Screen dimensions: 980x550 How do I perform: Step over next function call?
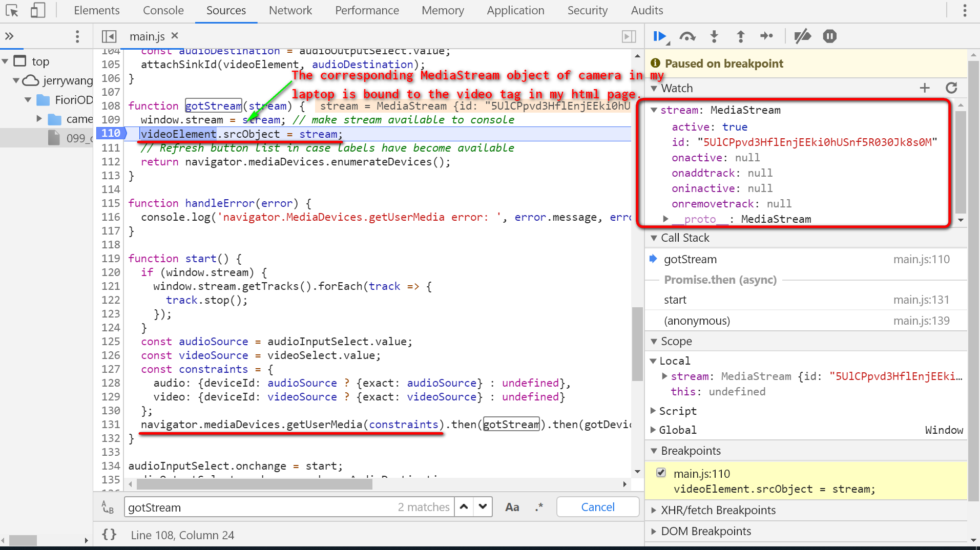coord(687,36)
